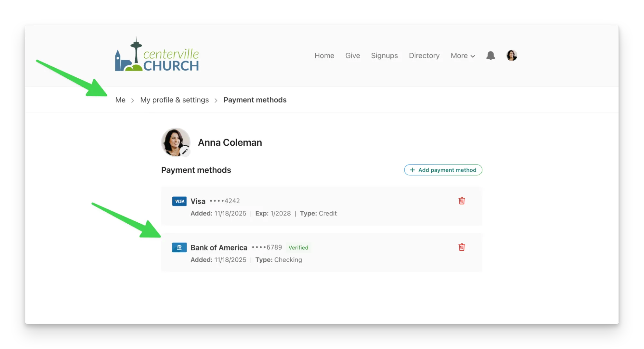The image size is (644, 349).
Task: Click the bank building icon on Bank of America
Action: (179, 247)
